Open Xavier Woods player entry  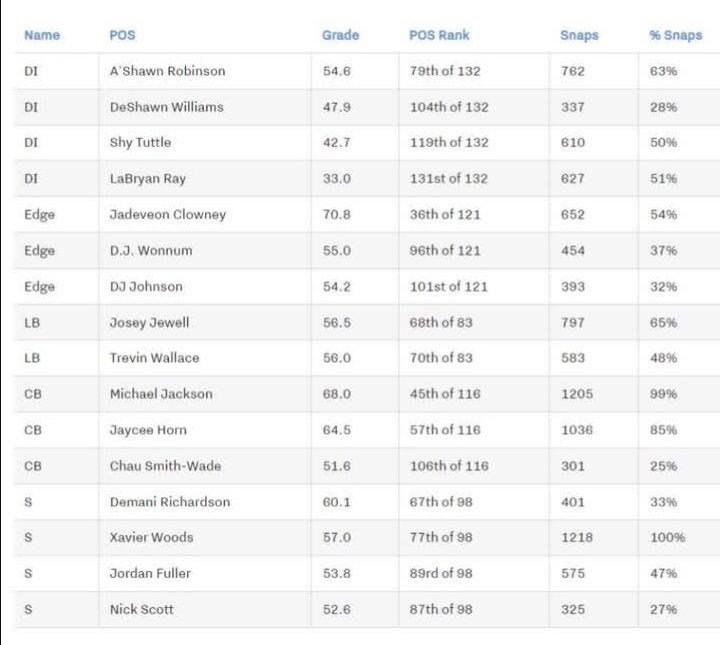point(151,537)
